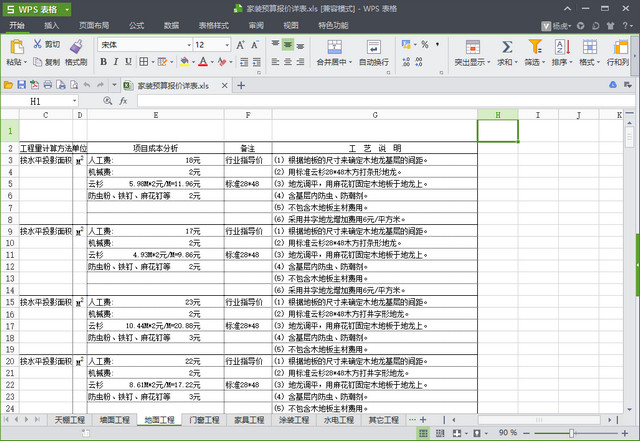The image size is (640, 441).
Task: Click the redo arrow icon
Action: 100,85
